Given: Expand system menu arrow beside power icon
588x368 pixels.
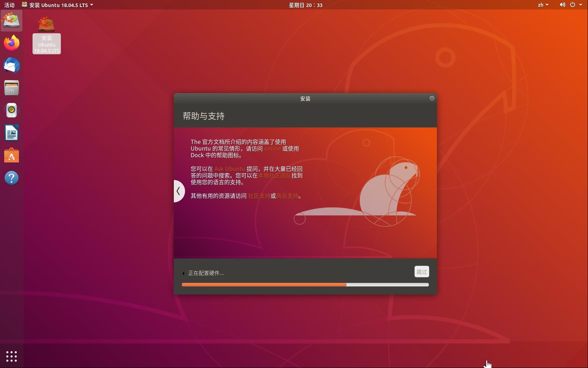Looking at the screenshot, I should pyautogui.click(x=581, y=5).
